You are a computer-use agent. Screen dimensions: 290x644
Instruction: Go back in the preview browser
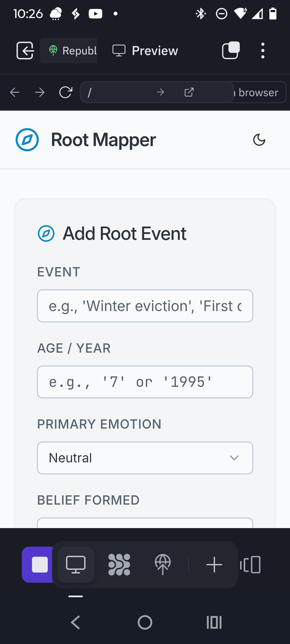(x=15, y=93)
